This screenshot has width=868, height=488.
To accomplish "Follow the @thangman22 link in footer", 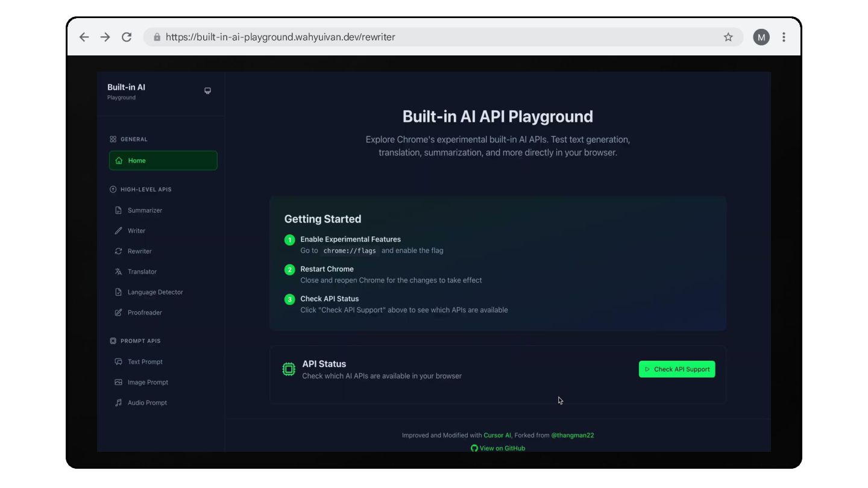I will (573, 435).
